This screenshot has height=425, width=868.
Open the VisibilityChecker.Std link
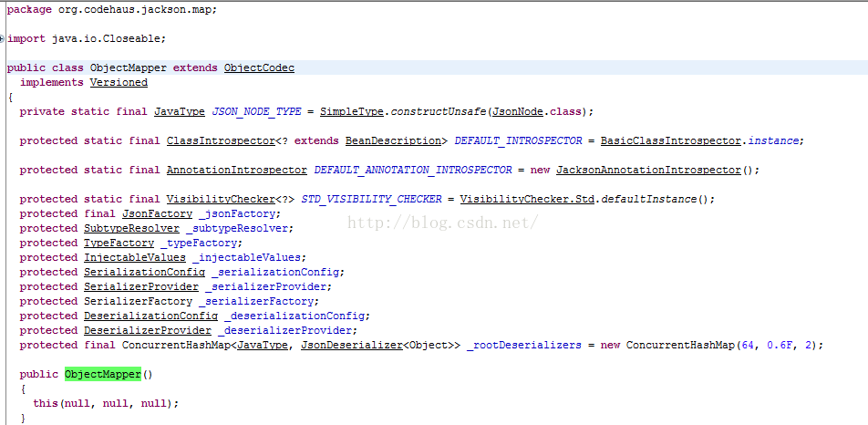tap(527, 199)
